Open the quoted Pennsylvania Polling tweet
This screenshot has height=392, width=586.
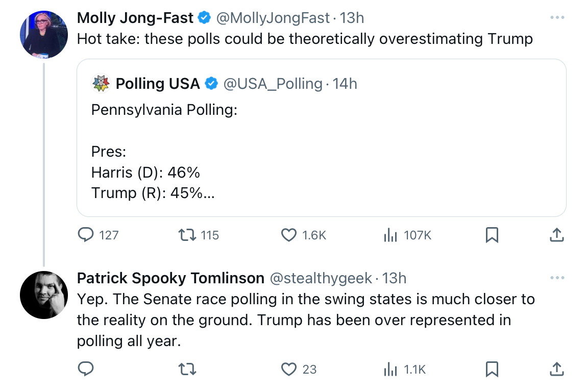(322, 138)
